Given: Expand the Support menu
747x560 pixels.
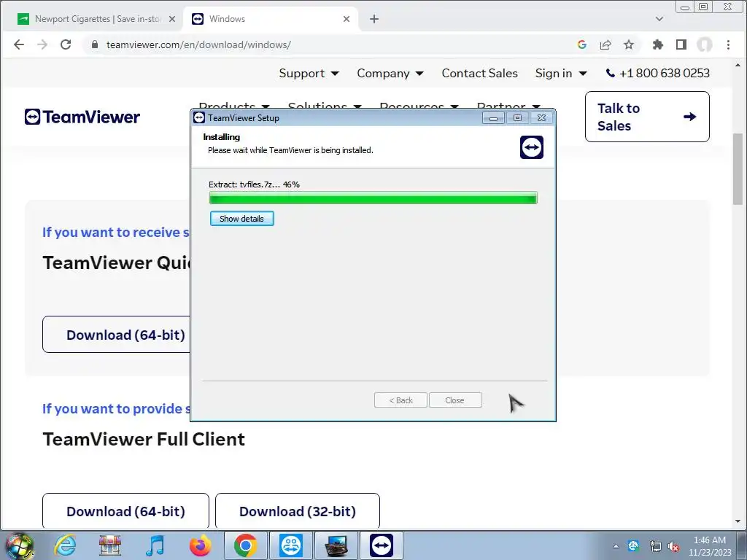Looking at the screenshot, I should pyautogui.click(x=309, y=74).
